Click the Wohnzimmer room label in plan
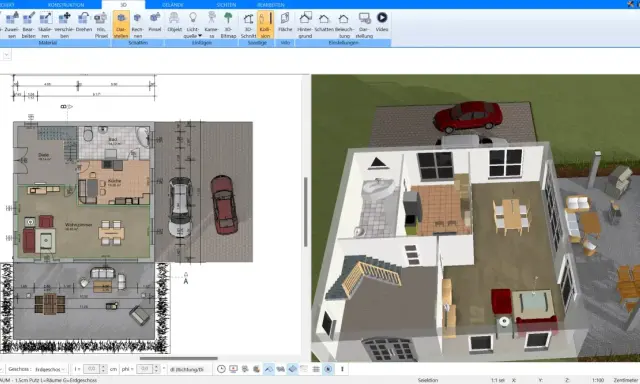 click(78, 225)
